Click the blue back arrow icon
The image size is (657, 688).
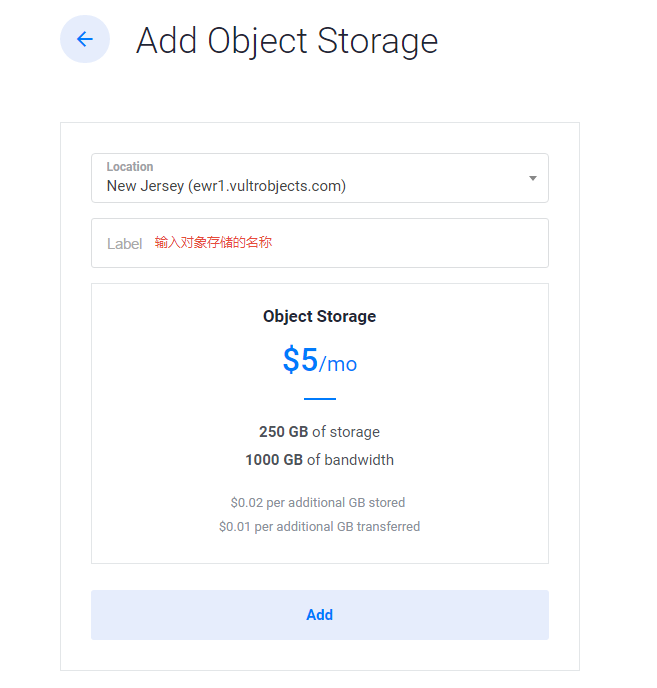tap(85, 39)
